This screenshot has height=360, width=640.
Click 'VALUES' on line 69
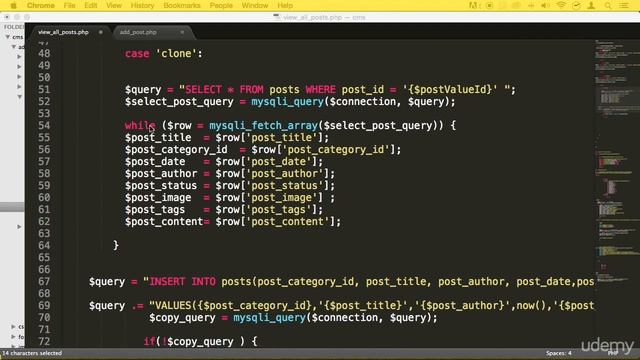click(173, 305)
